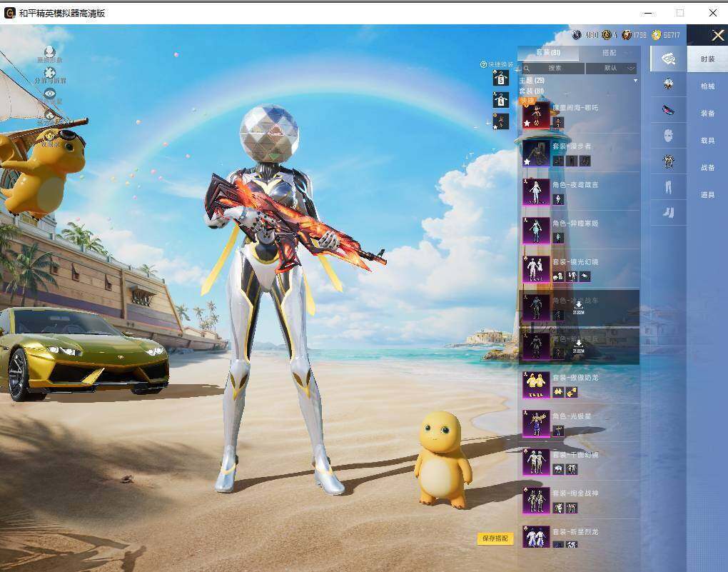The width and height of the screenshot is (728, 572).
Task: Select the 角色-夜莺薇吉 outfit thumbnail
Action: coord(536,192)
